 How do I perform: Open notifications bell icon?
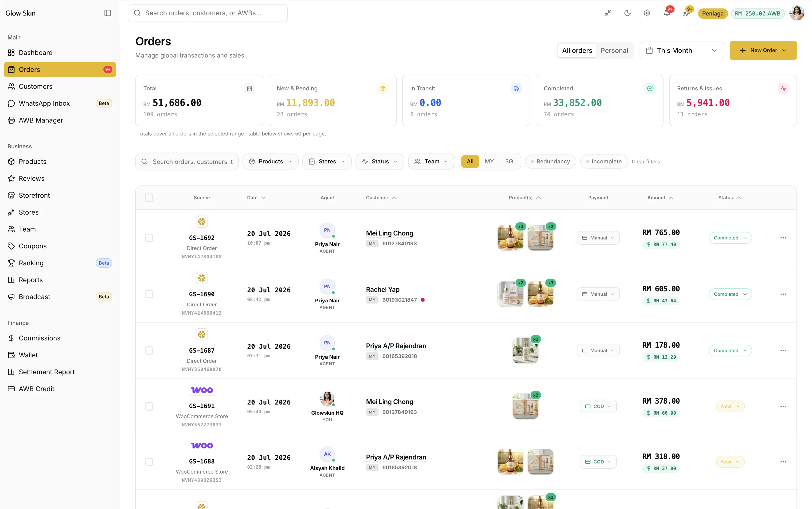click(667, 13)
